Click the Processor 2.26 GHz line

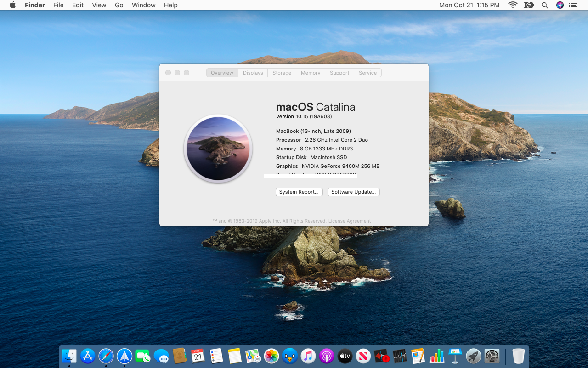click(x=322, y=140)
